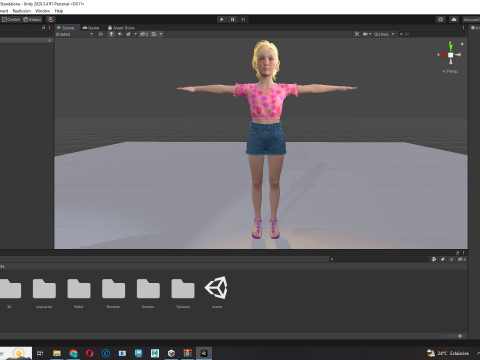Switch to the Scene tab
Image resolution: width=480 pixels, height=360 pixels.
coord(66,28)
